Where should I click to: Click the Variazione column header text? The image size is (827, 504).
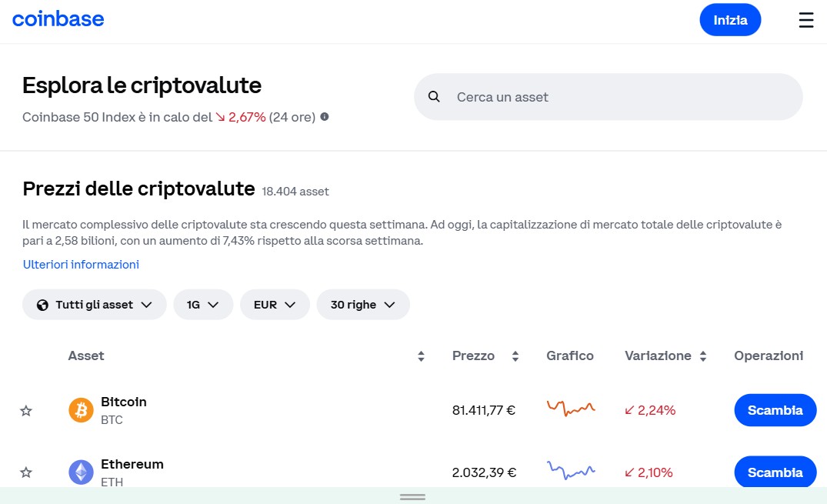click(658, 355)
